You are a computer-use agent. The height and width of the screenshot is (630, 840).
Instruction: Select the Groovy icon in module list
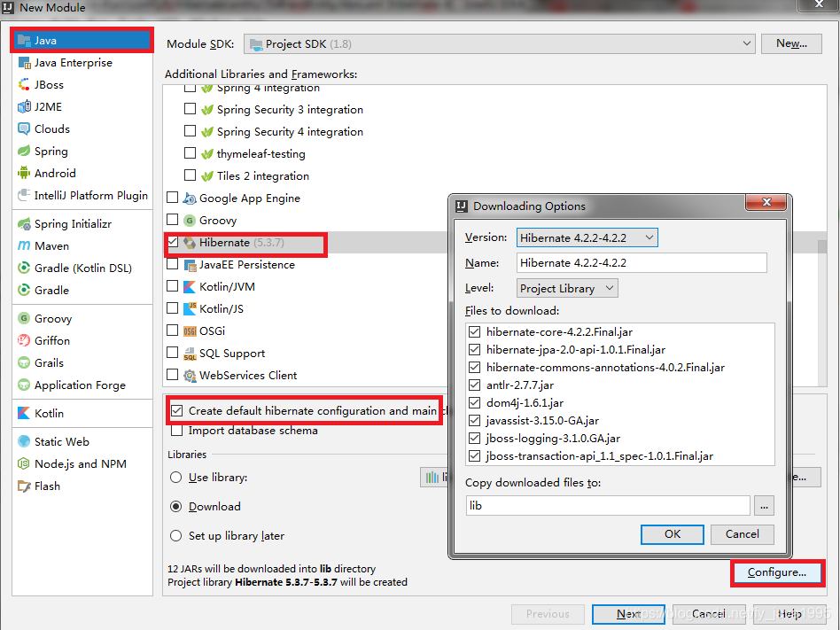coord(24,319)
